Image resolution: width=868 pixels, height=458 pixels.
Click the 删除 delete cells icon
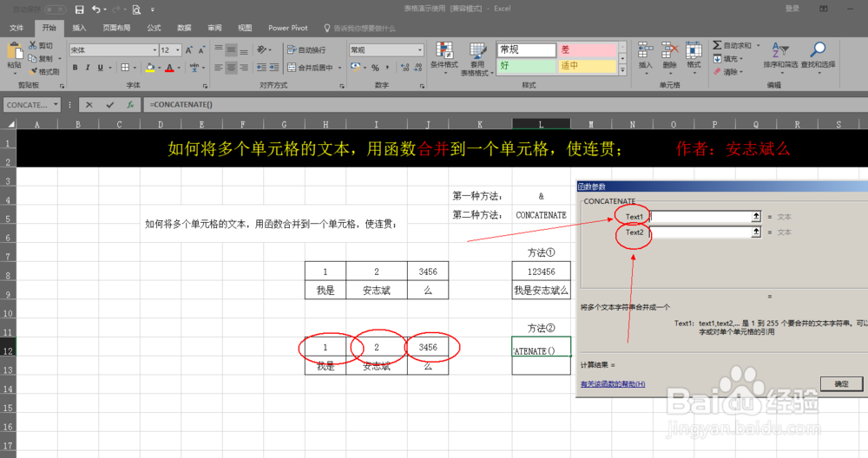click(670, 50)
